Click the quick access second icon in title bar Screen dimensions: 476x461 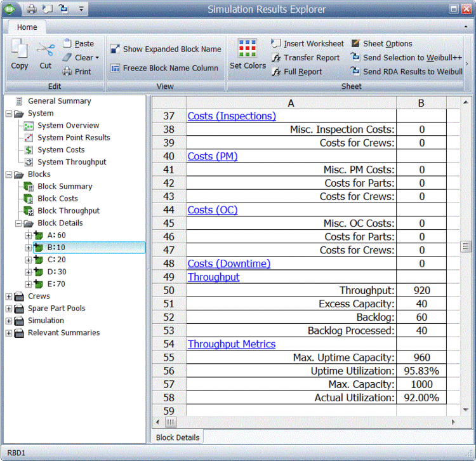[48, 9]
